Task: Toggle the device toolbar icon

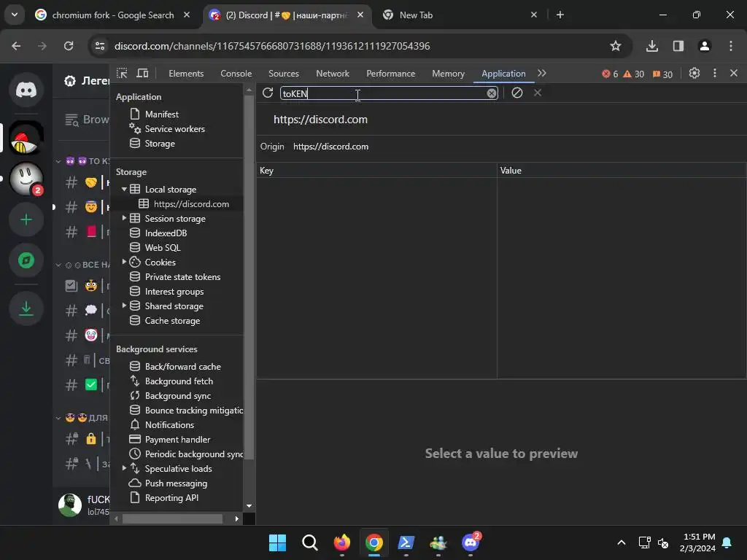Action: click(142, 74)
